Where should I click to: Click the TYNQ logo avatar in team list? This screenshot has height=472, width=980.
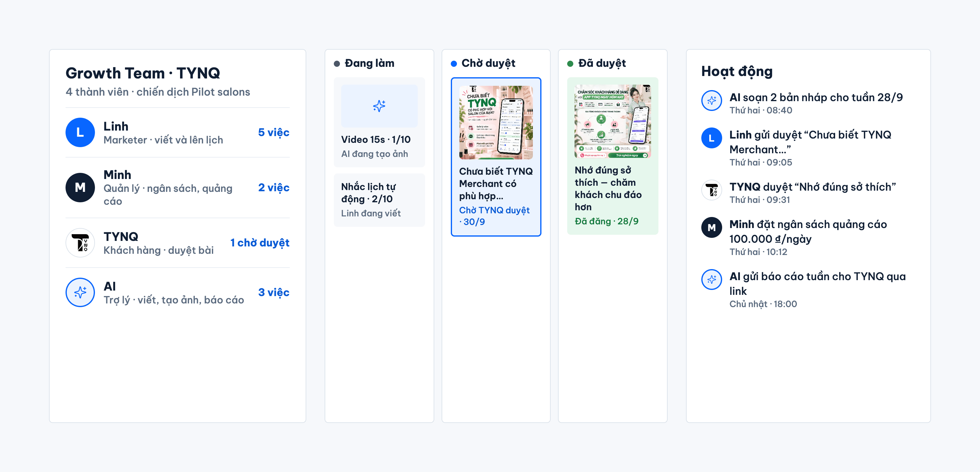coord(80,243)
